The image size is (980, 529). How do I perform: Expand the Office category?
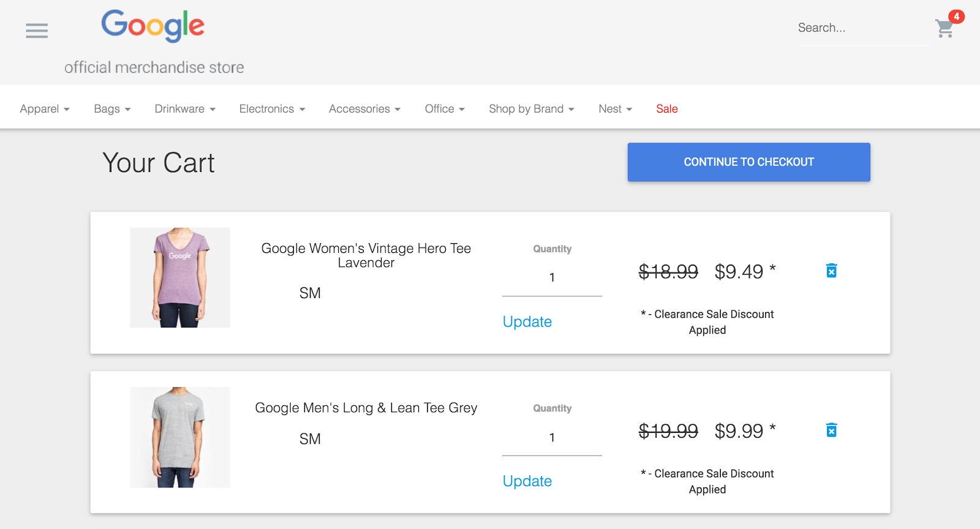445,109
